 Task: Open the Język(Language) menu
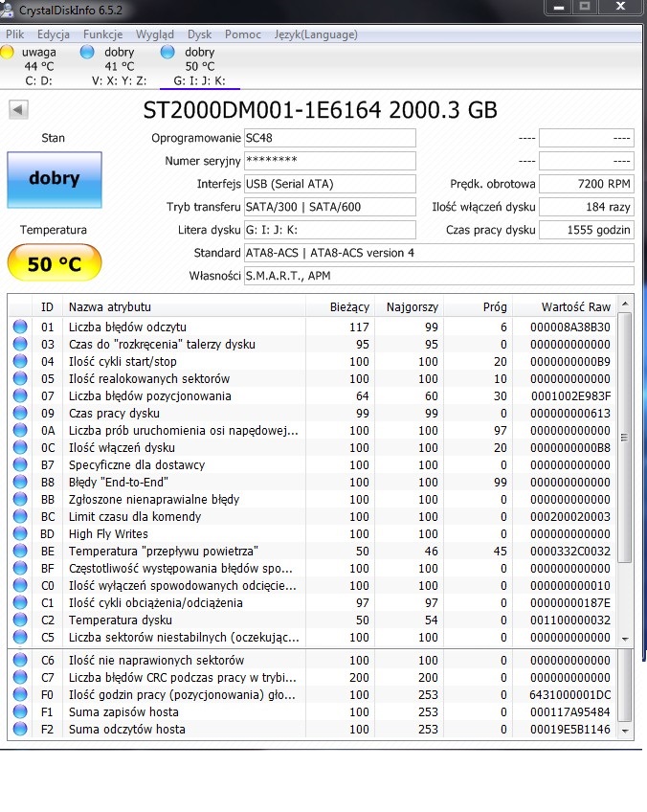coord(316,34)
